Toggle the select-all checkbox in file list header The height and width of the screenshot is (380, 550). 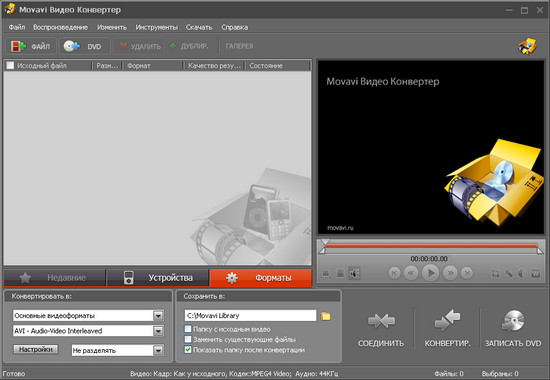(11, 65)
